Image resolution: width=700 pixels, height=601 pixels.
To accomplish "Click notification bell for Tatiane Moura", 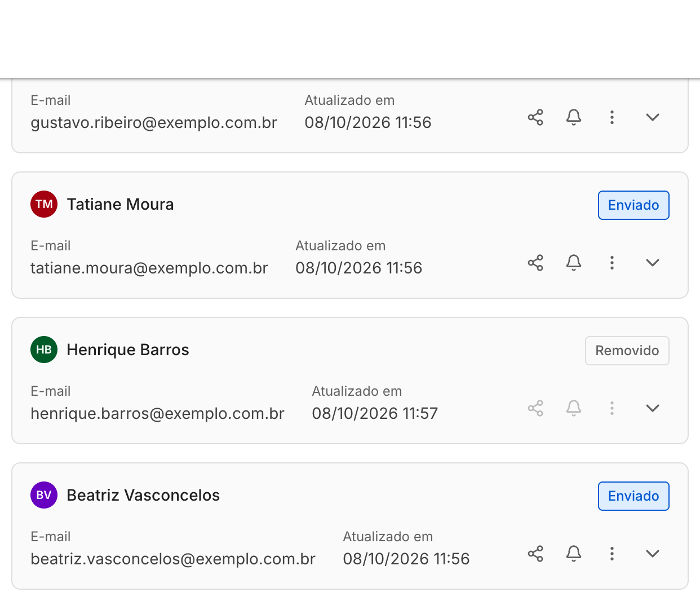I will [x=574, y=263].
